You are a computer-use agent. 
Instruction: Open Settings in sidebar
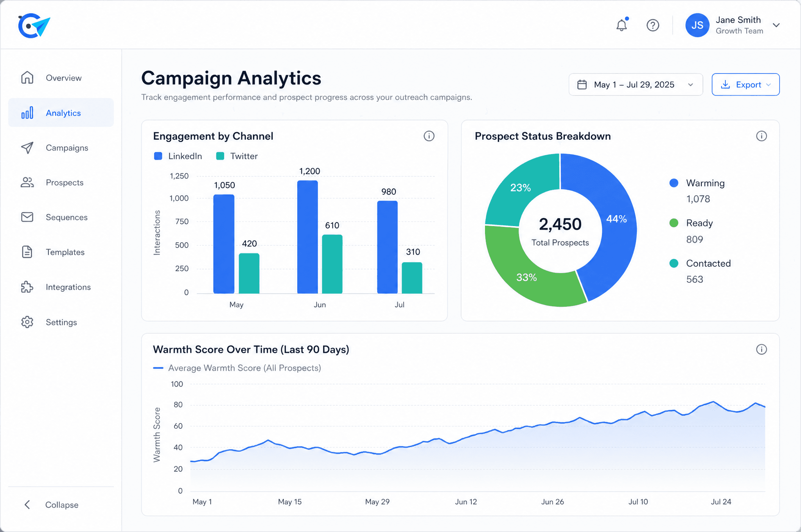(x=61, y=322)
